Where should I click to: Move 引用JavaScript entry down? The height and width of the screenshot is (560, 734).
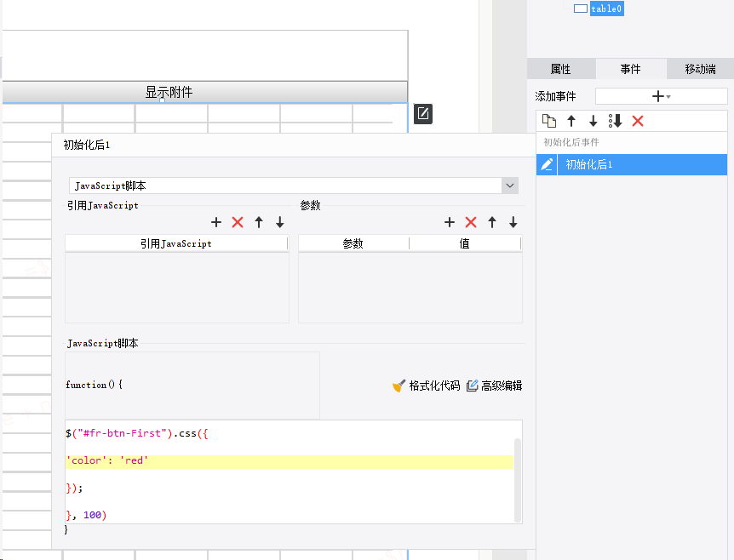tap(280, 222)
